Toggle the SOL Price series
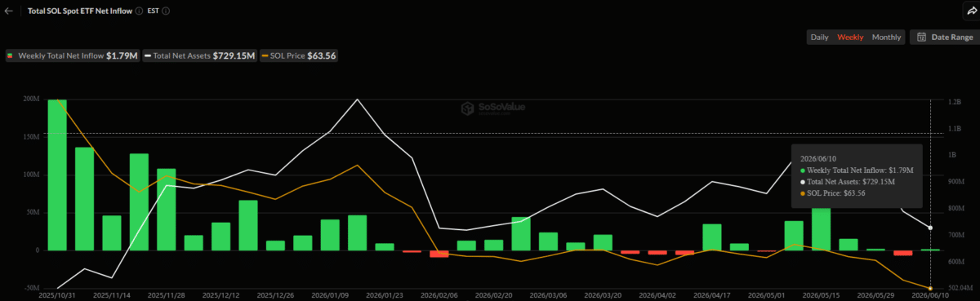Image resolution: width=980 pixels, height=301 pixels. coord(298,56)
